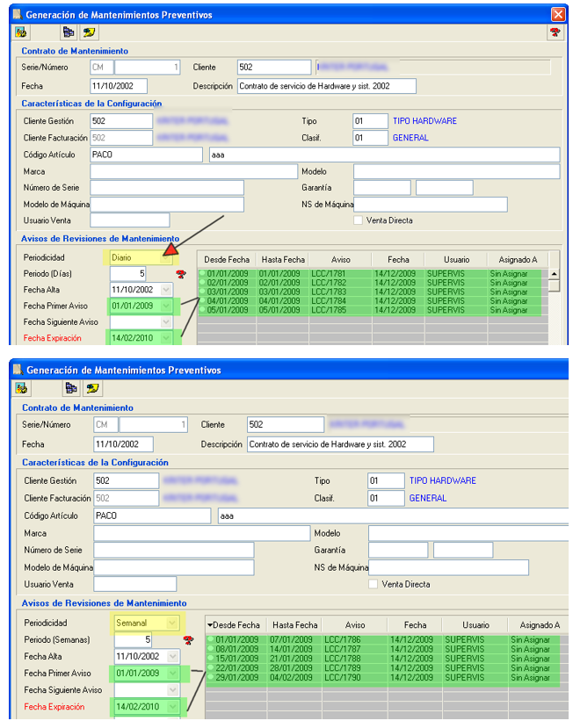The width and height of the screenshot is (573, 728).
Task: Toggle Venta Directa checkbox in the Diario window
Action: tap(358, 220)
